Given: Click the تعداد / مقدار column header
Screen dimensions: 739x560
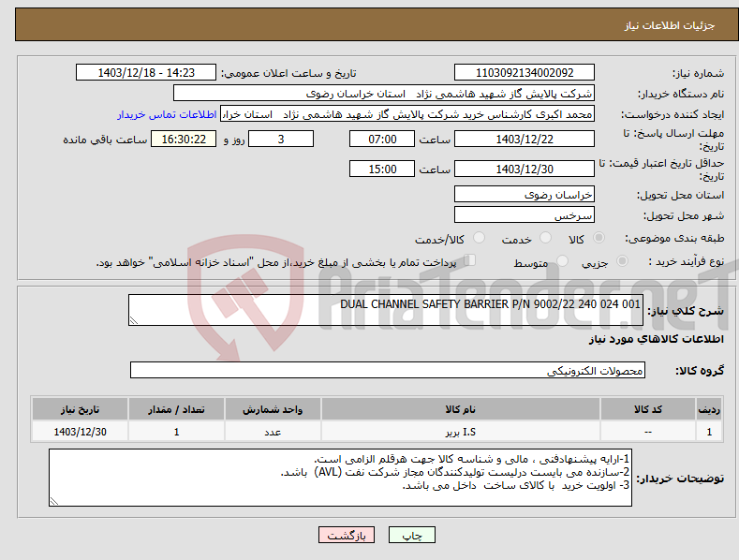Looking at the screenshot, I should pos(176,409).
